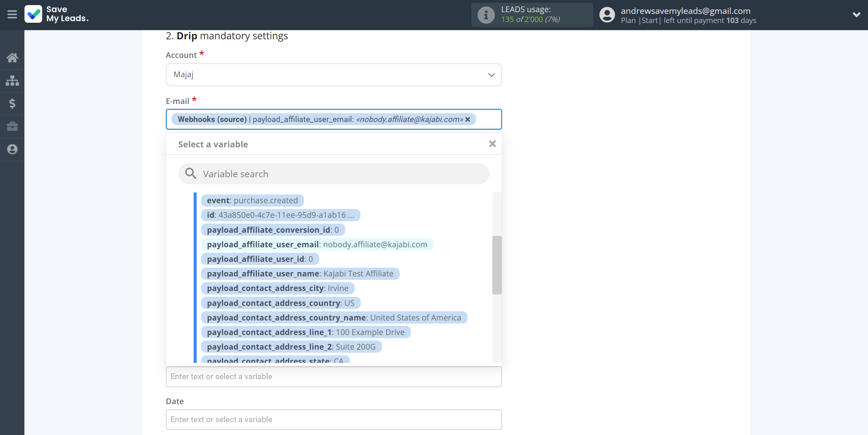Viewport: 868px width, 435px height.
Task: Click LEADS usage info icon
Action: pyautogui.click(x=486, y=15)
